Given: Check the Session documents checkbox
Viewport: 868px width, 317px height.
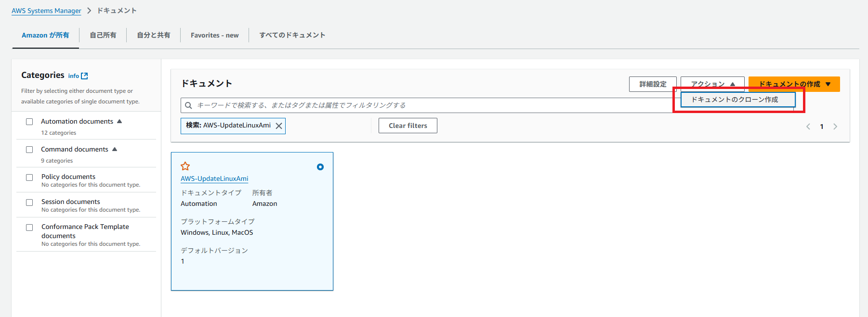Looking at the screenshot, I should 29,203.
